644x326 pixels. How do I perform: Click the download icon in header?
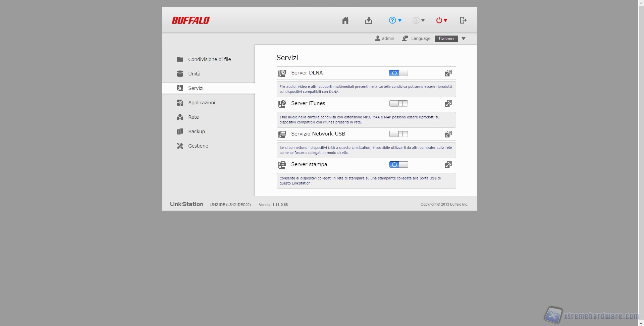[x=369, y=20]
